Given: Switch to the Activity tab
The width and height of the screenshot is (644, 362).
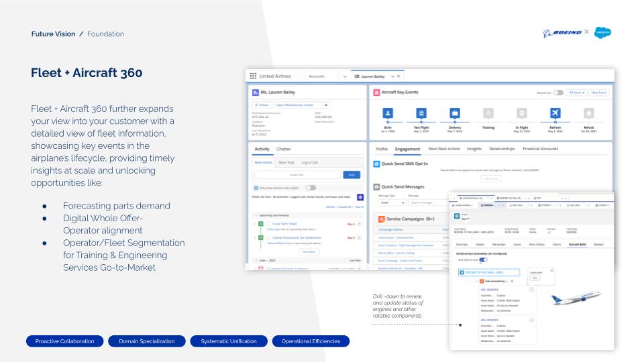Looking at the screenshot, I should click(262, 149).
